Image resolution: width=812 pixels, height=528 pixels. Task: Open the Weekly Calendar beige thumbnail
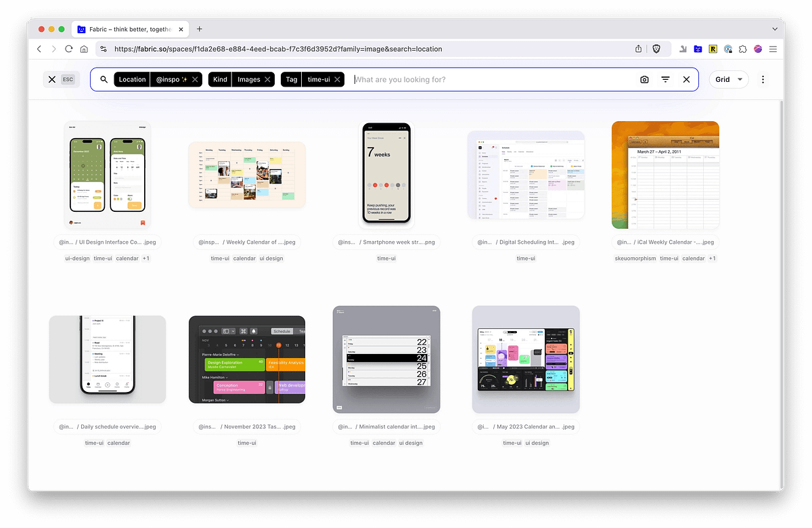(247, 175)
